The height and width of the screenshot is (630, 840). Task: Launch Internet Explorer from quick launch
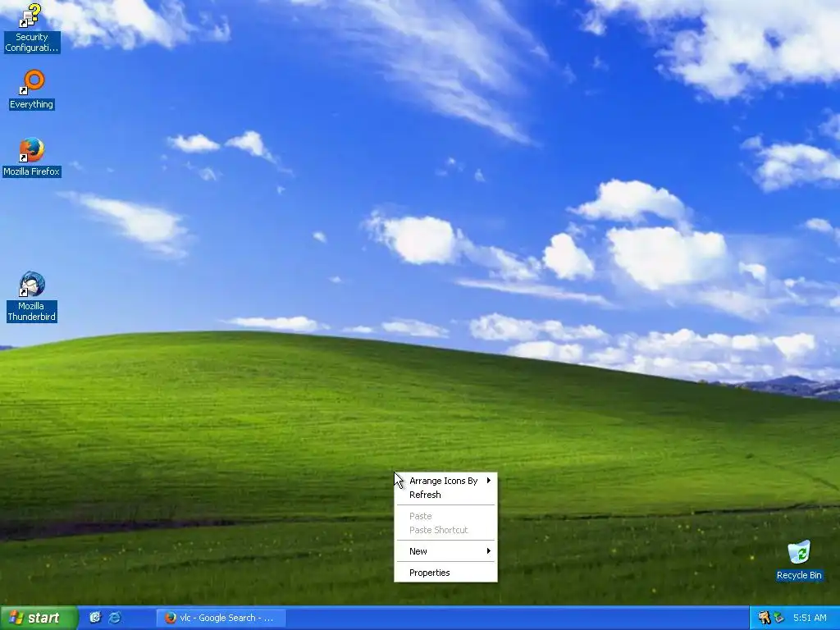tap(115, 618)
